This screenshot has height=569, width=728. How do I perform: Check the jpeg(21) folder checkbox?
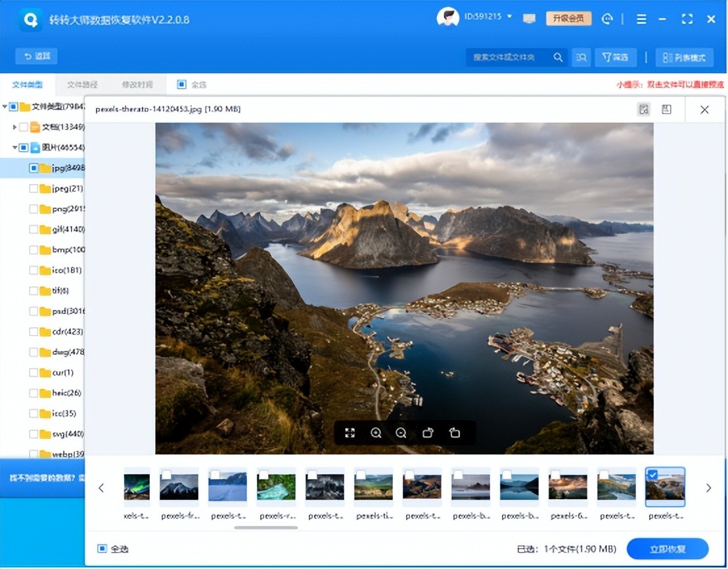tap(34, 189)
